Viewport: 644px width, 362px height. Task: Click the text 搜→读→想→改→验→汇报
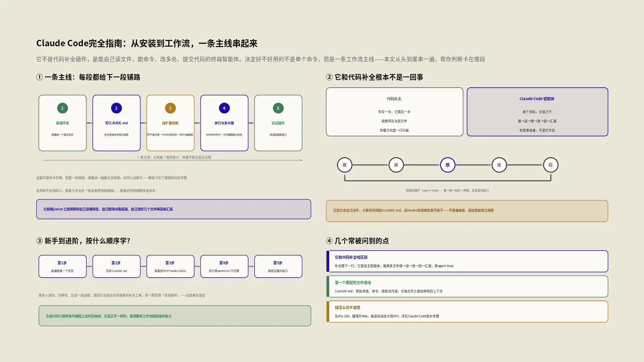point(537,121)
